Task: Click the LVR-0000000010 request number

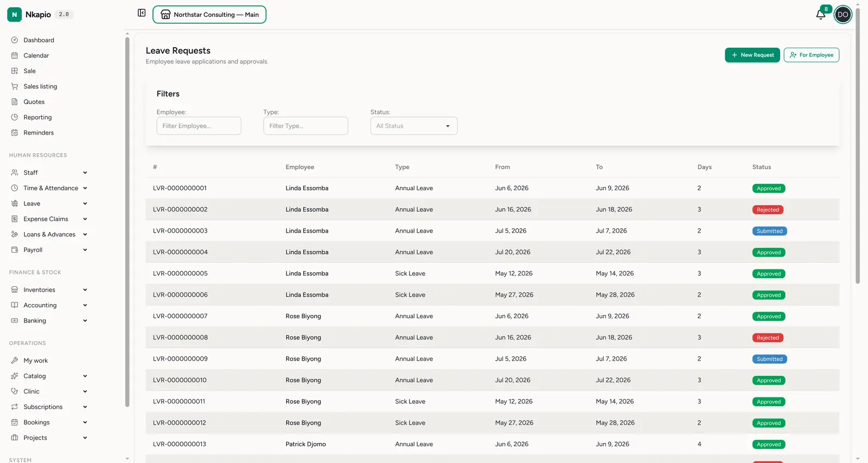Action: [x=180, y=380]
